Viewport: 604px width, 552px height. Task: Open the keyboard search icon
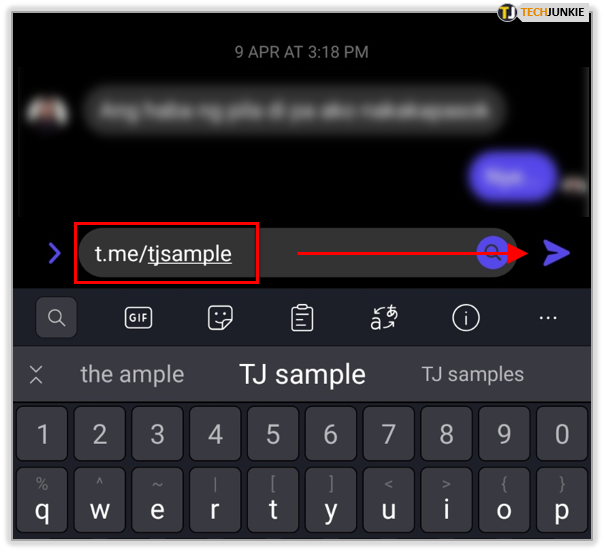point(56,317)
